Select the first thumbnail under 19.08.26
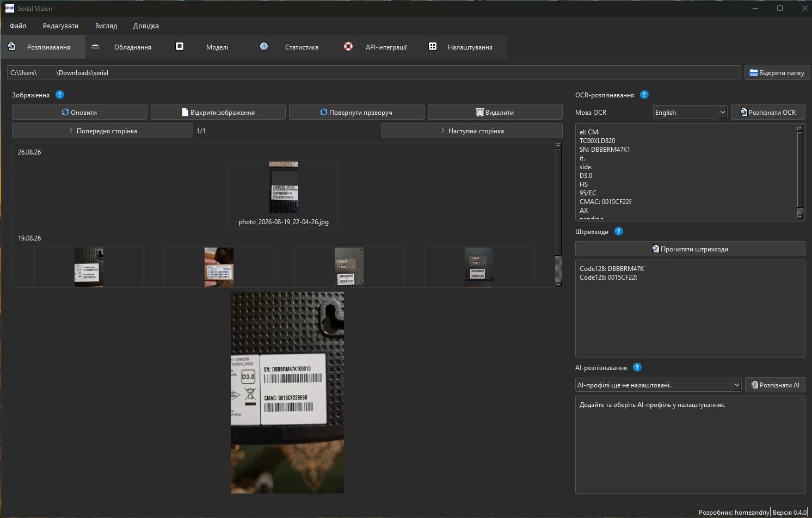This screenshot has height=518, width=812. (89, 267)
